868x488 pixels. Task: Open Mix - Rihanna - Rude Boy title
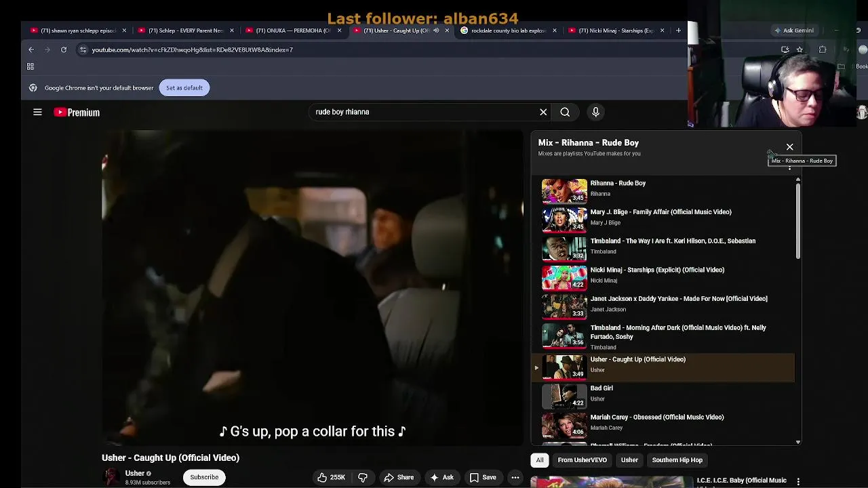(588, 143)
